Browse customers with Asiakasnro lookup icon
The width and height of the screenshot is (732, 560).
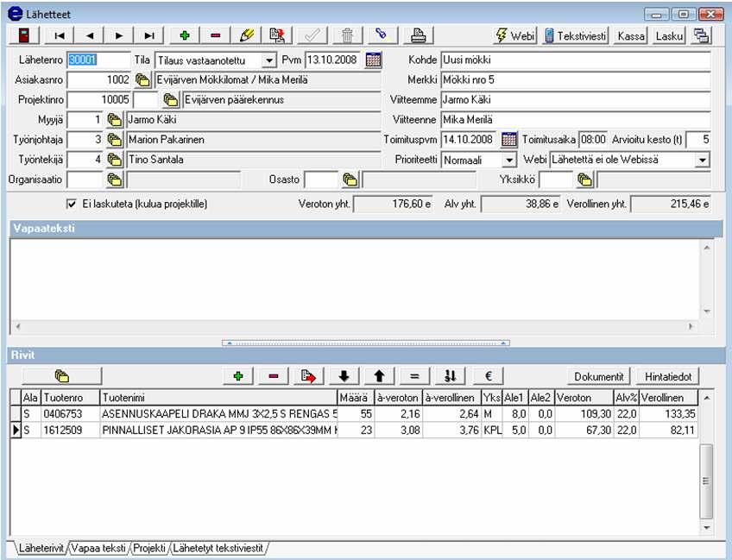tap(142, 79)
